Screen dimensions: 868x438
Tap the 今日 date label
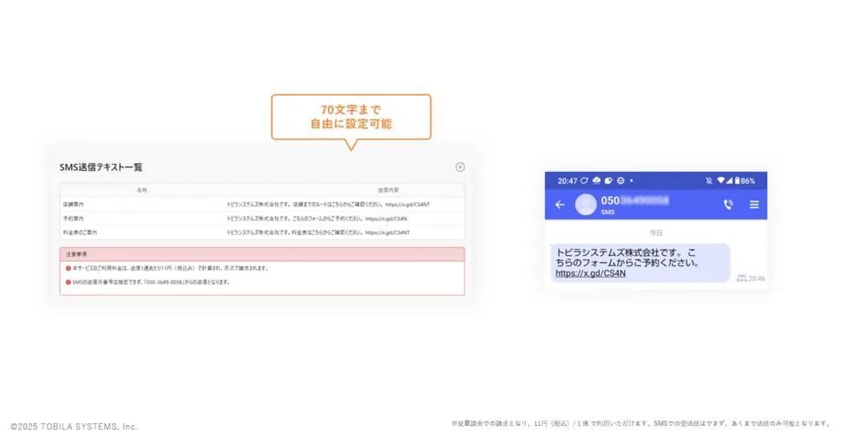click(x=656, y=232)
